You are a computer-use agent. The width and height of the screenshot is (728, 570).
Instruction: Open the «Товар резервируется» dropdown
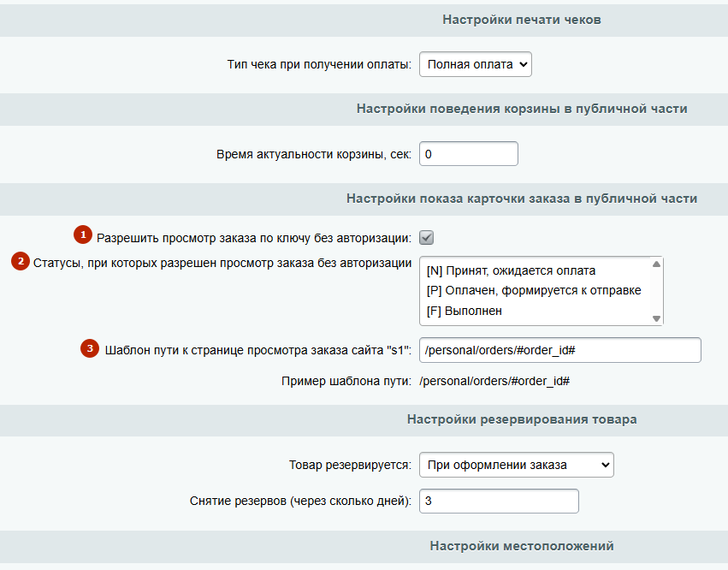517,465
